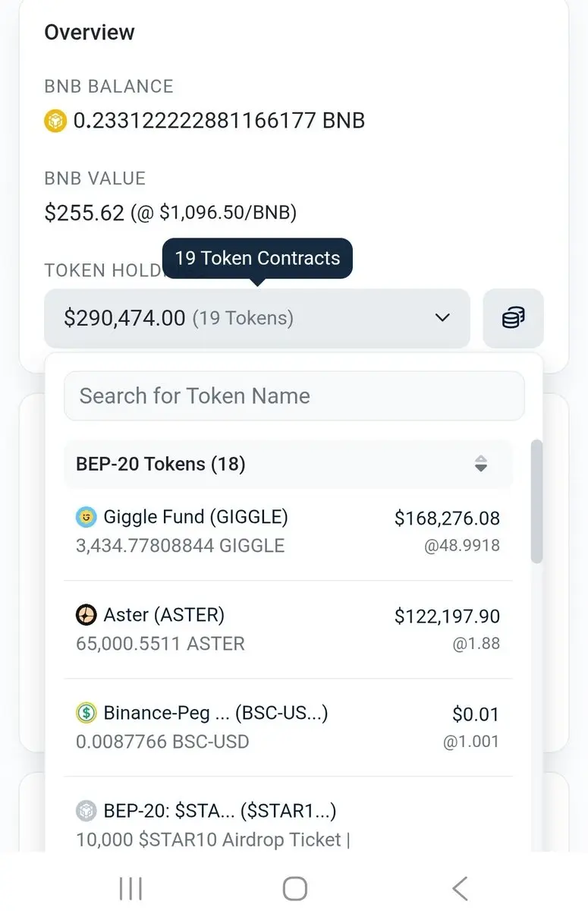Click the Binance-Peg BSC-USD token icon
The height and width of the screenshot is (911, 588).
pyautogui.click(x=86, y=713)
